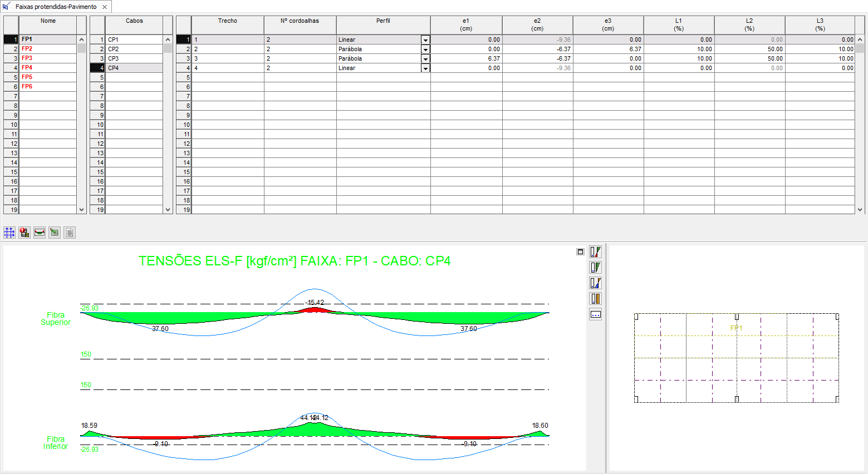Click the orange-blue stress diagram icon
The width and height of the screenshot is (868, 474).
(595, 283)
